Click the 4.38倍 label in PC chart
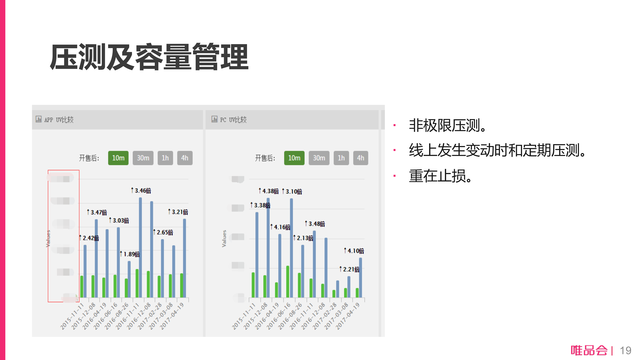Viewport: 640px width, 360px height. 268,191
